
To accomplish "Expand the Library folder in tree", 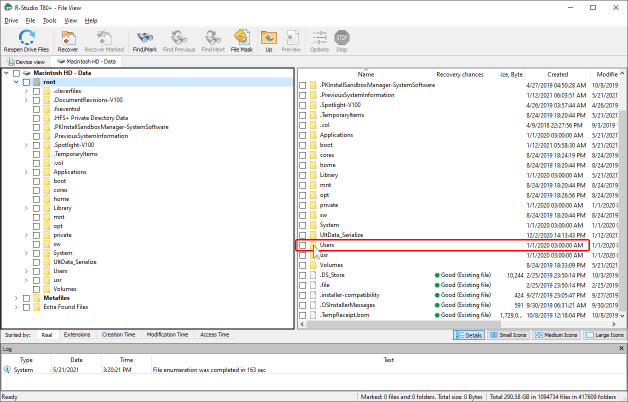I will click(26, 208).
